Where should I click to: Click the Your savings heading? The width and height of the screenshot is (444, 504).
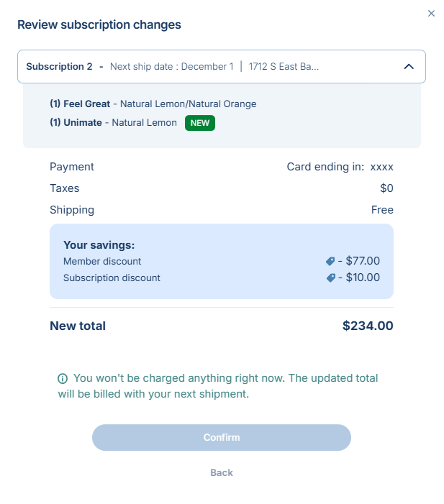coord(99,245)
